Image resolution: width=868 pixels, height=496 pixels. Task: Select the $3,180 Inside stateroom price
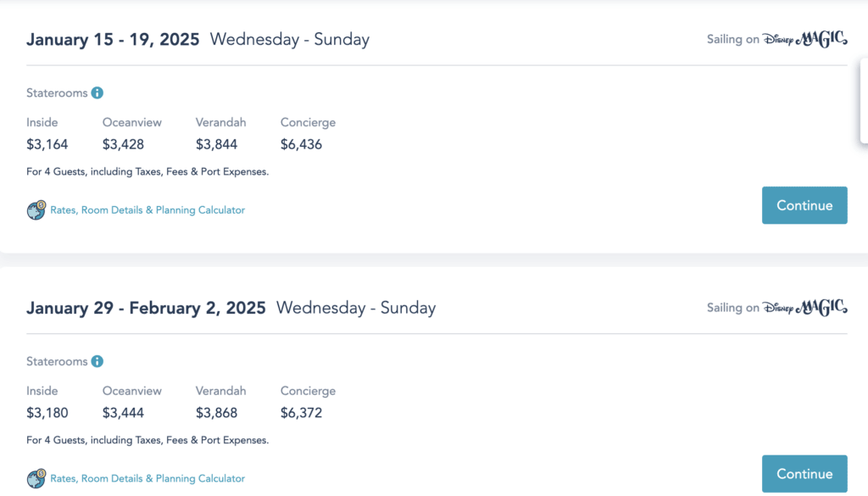pos(47,413)
